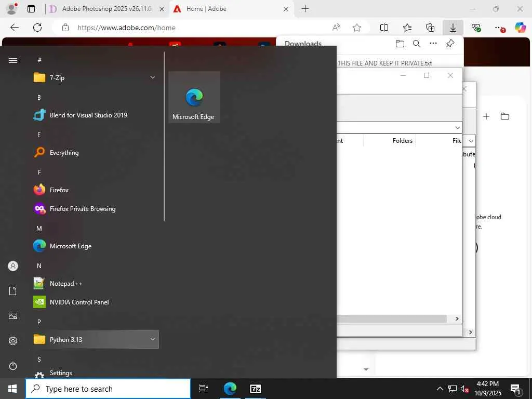Click horizontal scrollbar right arrow in 7-Zip
Viewport: 532px width, 399px height.
[457, 318]
